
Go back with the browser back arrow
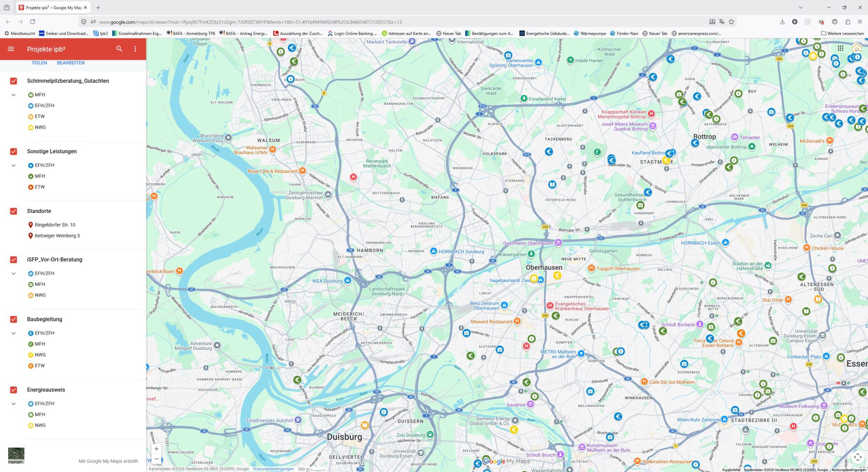click(8, 22)
